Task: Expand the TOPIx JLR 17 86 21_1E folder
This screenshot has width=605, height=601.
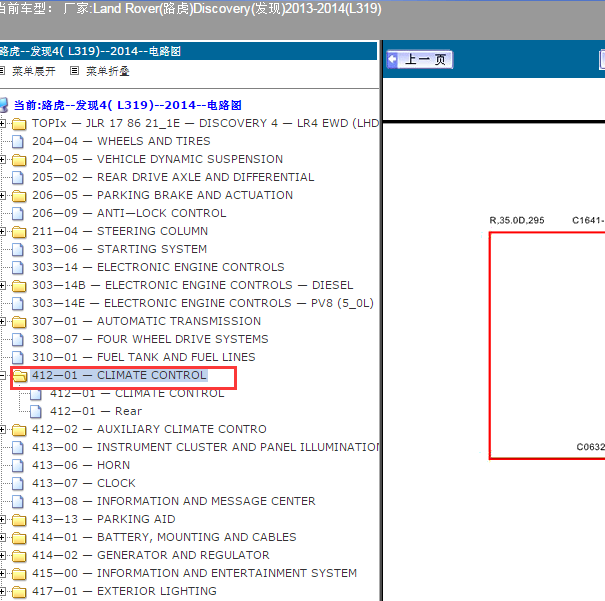Action: [2, 123]
